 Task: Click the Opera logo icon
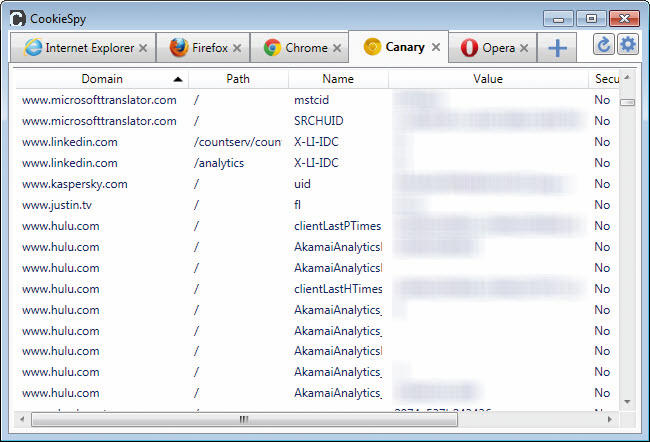[469, 47]
